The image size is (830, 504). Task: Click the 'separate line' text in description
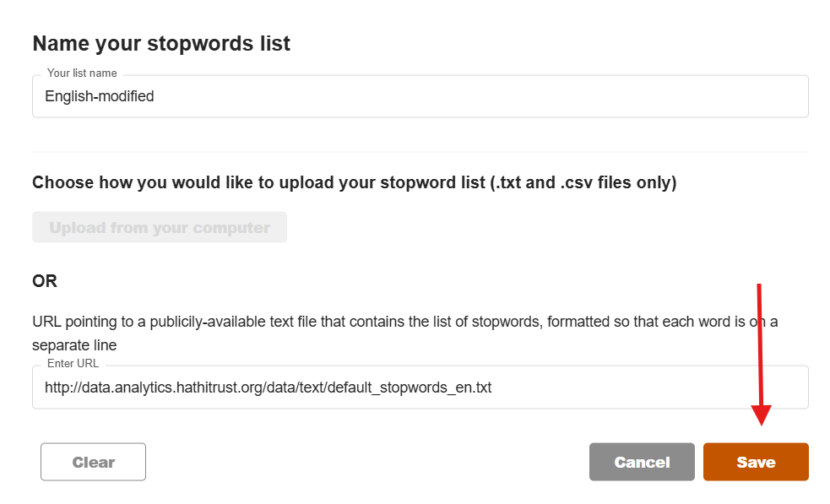click(x=74, y=345)
